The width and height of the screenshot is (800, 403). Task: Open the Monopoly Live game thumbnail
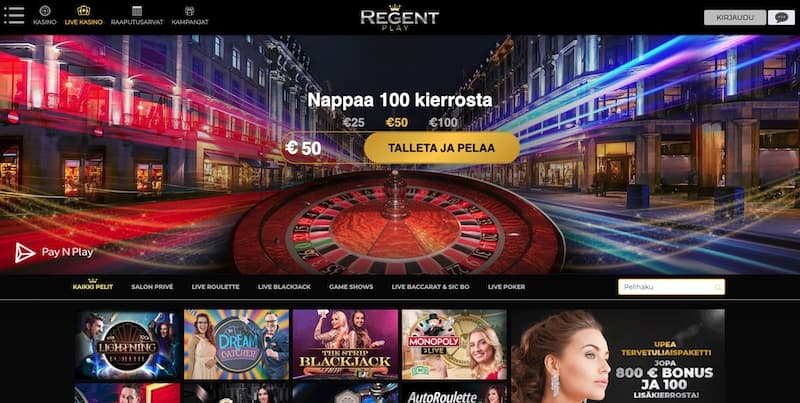coord(454,344)
